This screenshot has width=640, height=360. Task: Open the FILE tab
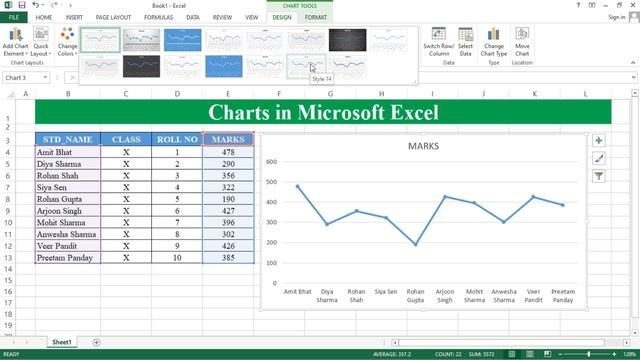[x=14, y=17]
